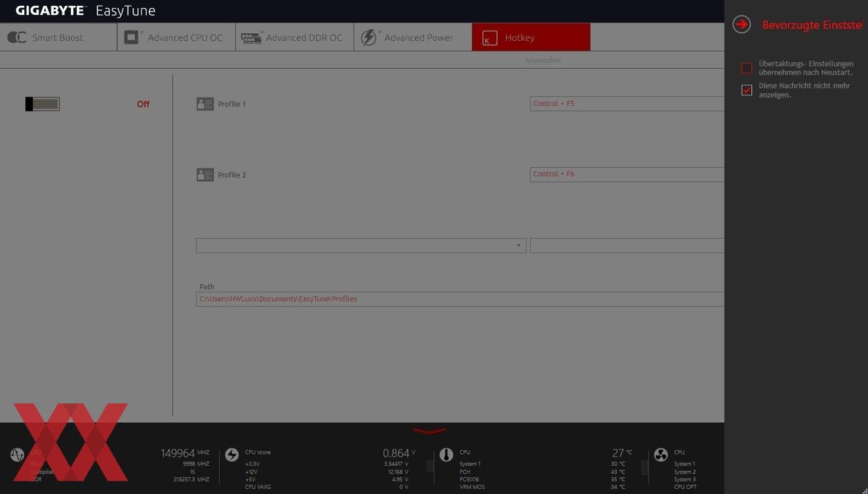Uncheck Diese Nachricht nicht mehr anzeigen
This screenshot has height=494, width=868.
coord(747,90)
